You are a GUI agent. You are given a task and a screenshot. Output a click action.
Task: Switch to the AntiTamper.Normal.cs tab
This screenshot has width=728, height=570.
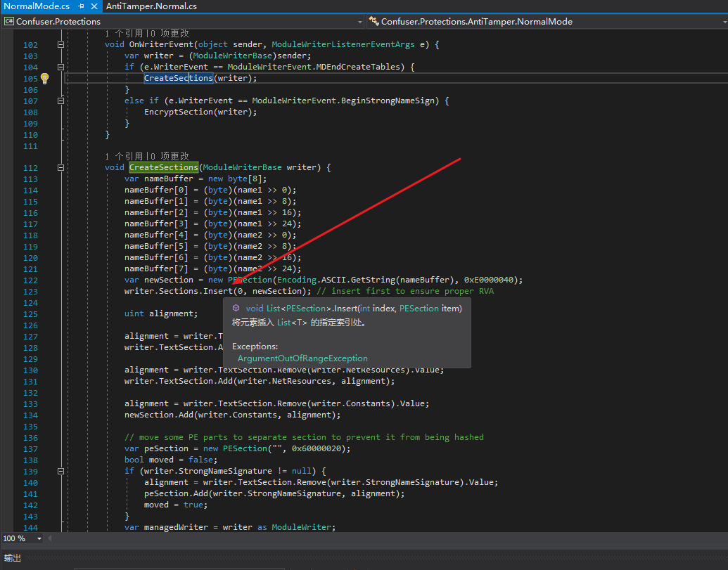point(151,6)
